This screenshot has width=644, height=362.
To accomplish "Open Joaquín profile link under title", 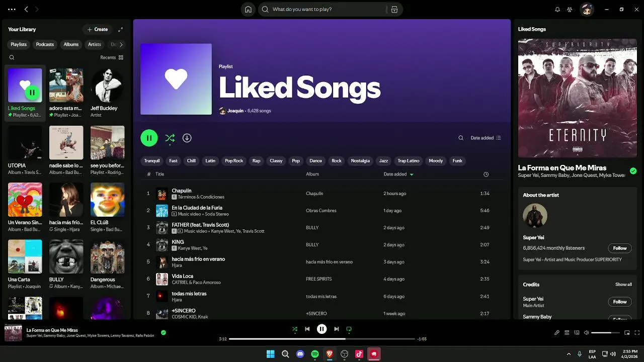I will (x=235, y=111).
